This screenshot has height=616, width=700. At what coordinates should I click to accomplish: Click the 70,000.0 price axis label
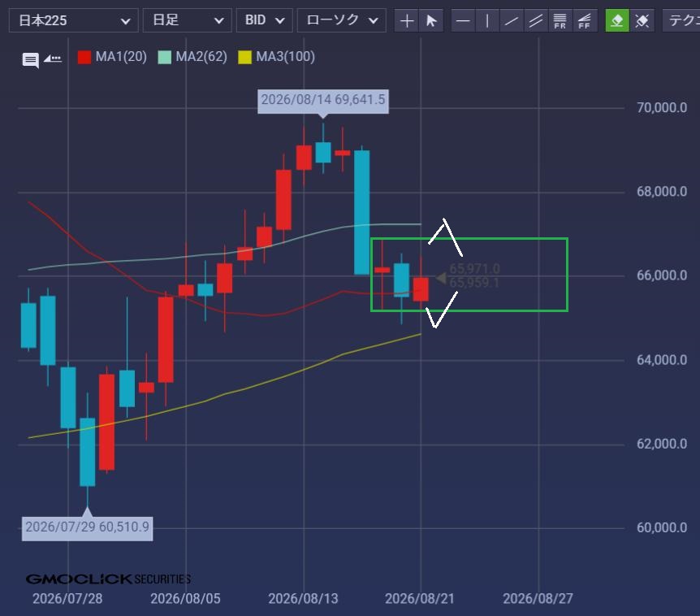(x=662, y=107)
